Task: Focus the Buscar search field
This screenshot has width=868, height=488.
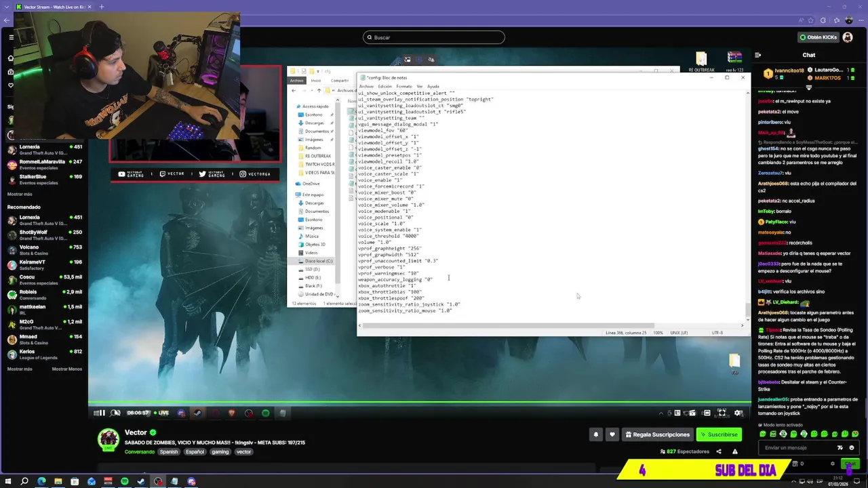Action: click(434, 37)
